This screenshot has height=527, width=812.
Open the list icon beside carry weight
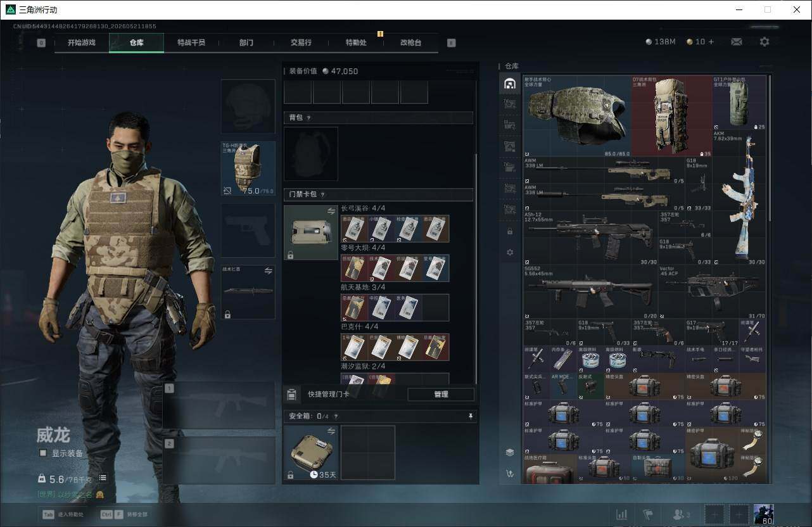103,478
